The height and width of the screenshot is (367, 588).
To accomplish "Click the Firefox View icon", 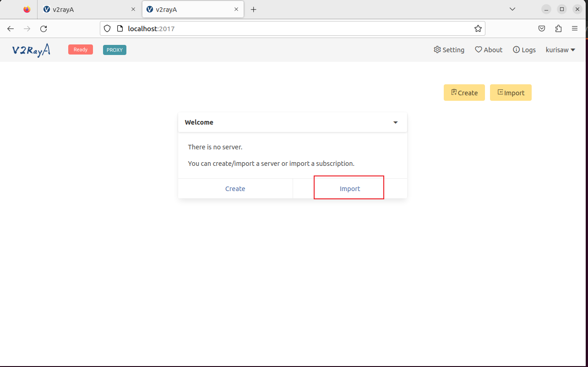I will coord(27,9).
